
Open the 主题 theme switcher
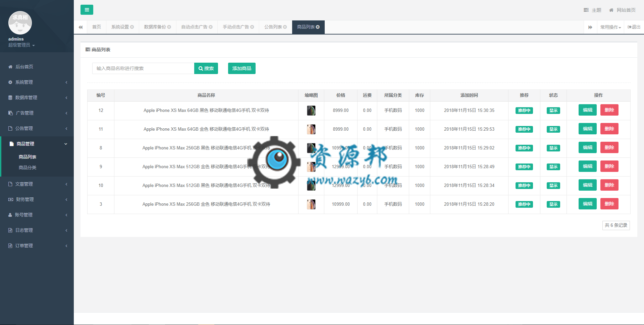[592, 10]
